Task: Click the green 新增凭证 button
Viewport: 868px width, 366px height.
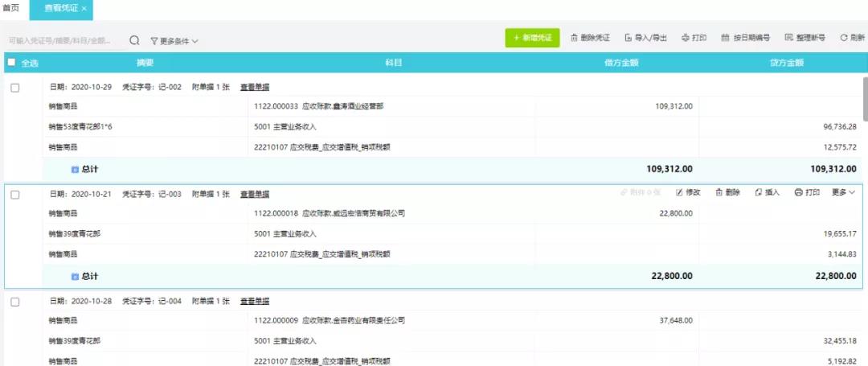Action: click(x=532, y=38)
